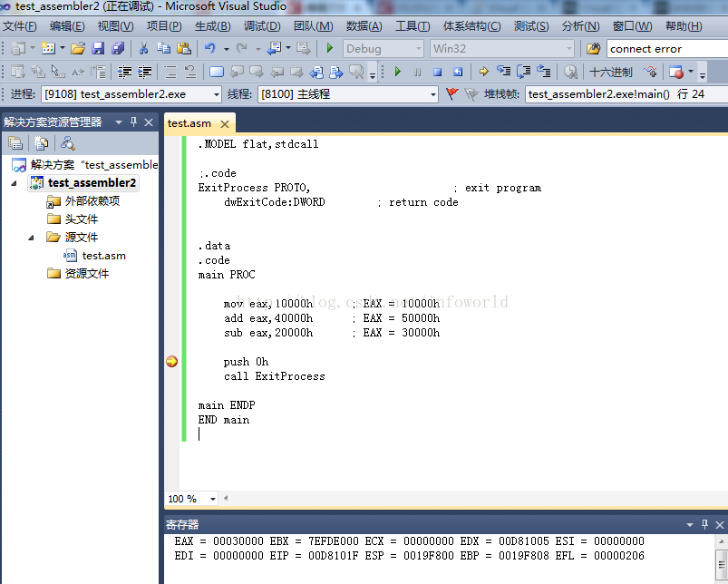Screen dimensions: 728x584
Task: Click the stack frame field test_assembler2.exe!main()
Action: coord(626,94)
